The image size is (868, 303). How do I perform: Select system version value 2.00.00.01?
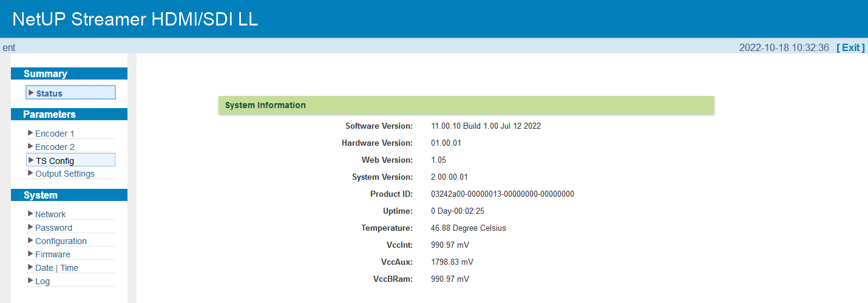449,177
